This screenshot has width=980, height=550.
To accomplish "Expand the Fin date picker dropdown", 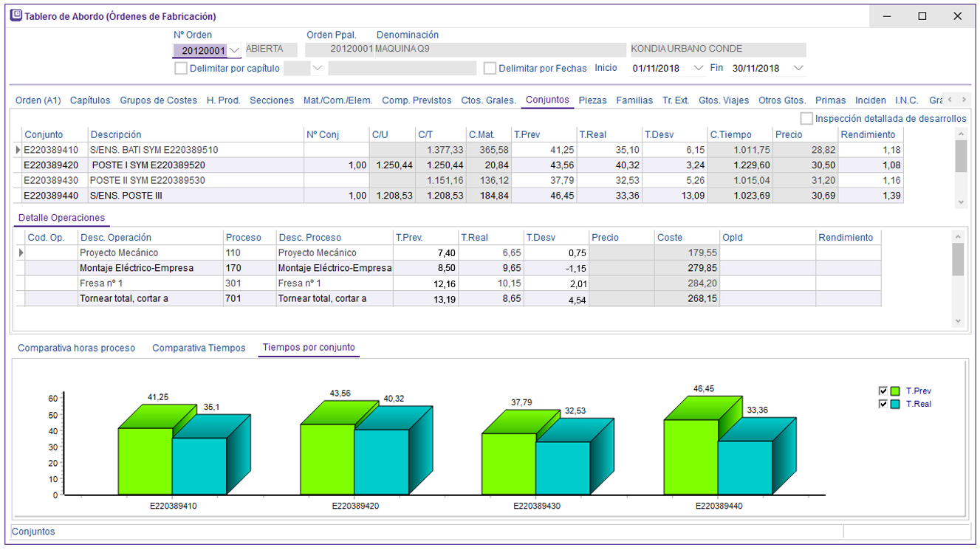I will pos(798,68).
